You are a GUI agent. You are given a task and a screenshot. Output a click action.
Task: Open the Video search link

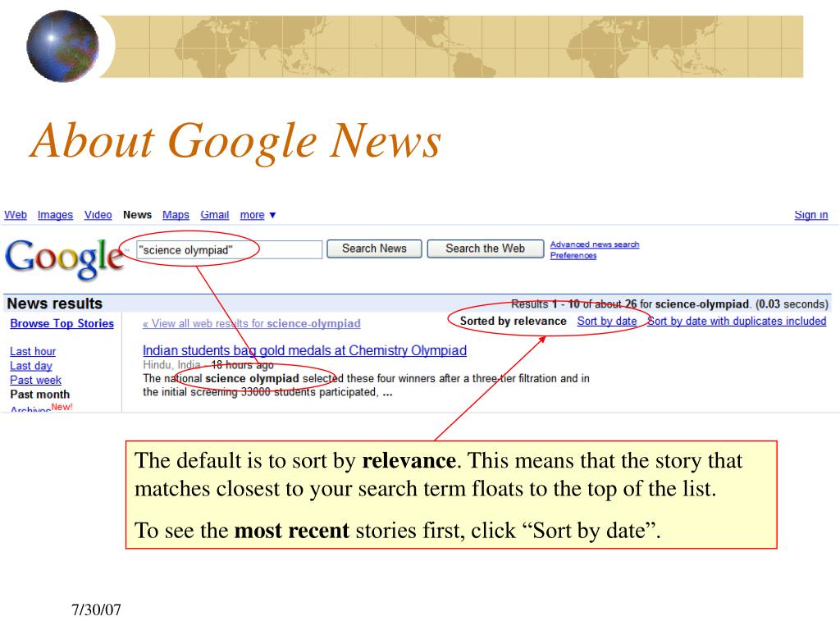click(98, 215)
